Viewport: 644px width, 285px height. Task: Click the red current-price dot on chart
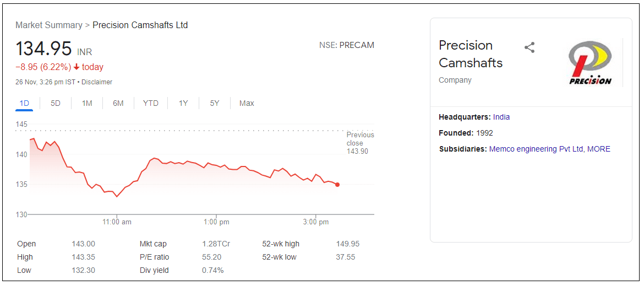click(x=337, y=185)
